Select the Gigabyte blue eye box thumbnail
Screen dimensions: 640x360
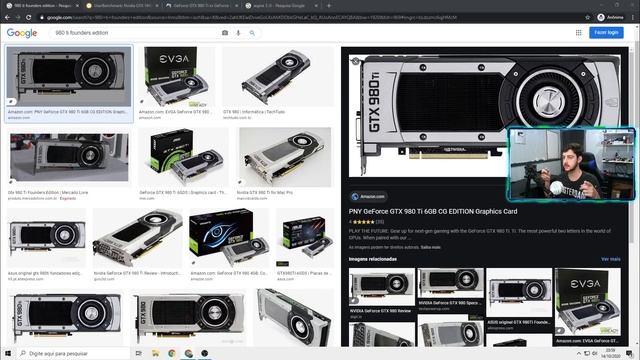coord(229,238)
